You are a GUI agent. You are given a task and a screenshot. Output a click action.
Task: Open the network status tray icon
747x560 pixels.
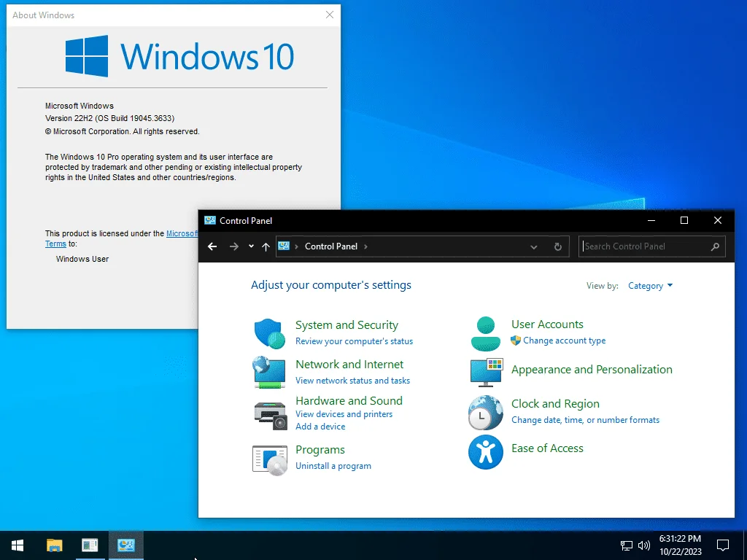(x=626, y=545)
